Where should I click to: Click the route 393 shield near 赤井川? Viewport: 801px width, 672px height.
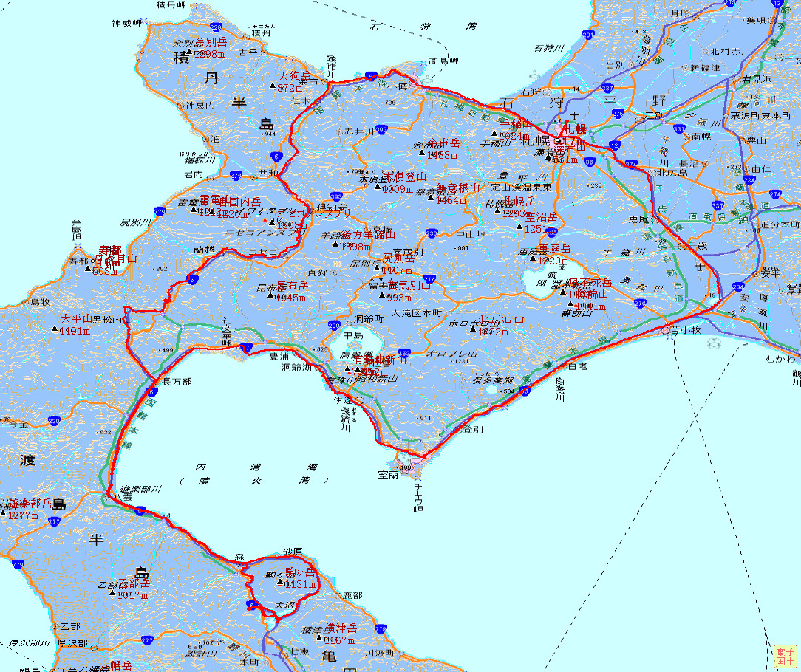(381, 129)
